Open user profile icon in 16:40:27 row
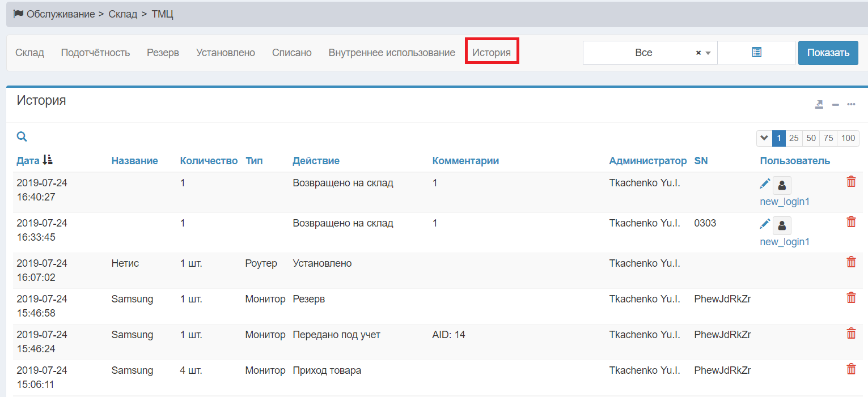Screen dimensions: 868x397 coord(782,185)
